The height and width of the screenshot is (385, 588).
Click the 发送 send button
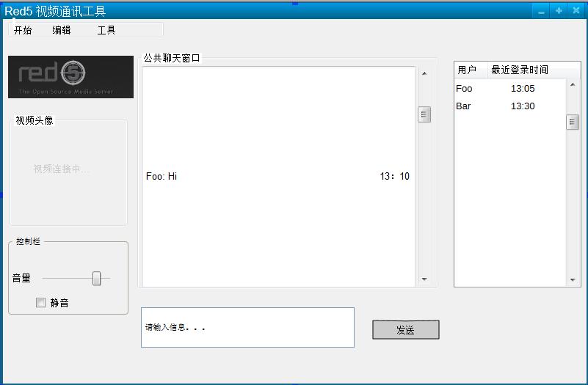click(x=406, y=330)
